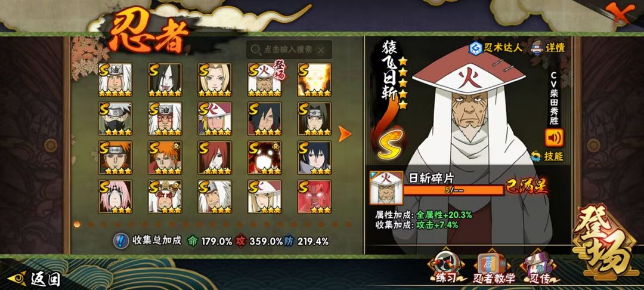644x290 pixels.
Task: Click the 忍术达人 badge icon
Action: point(476,47)
